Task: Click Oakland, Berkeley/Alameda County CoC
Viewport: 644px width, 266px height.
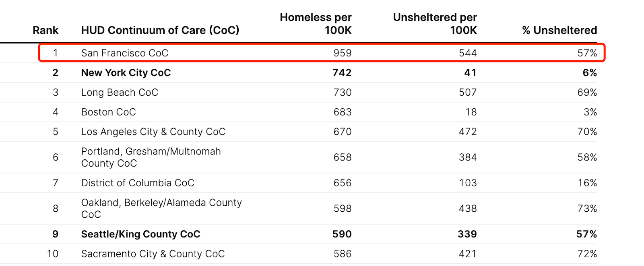Action: [x=161, y=208]
